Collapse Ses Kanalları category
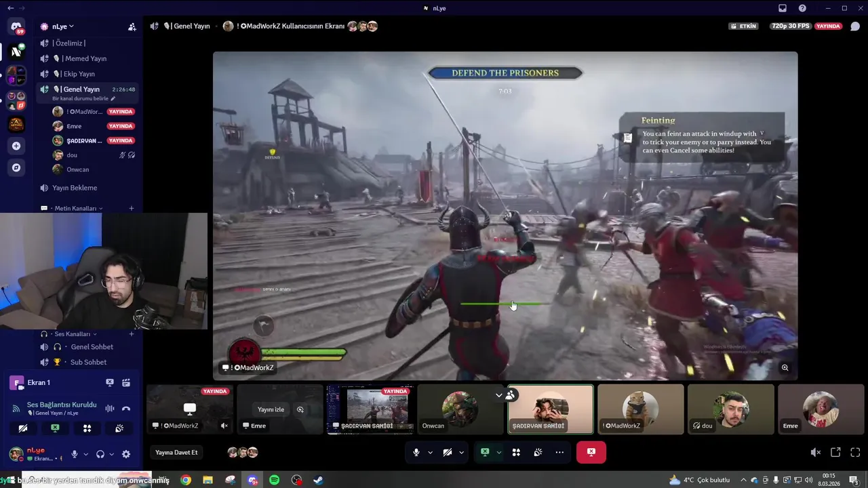 (x=75, y=334)
